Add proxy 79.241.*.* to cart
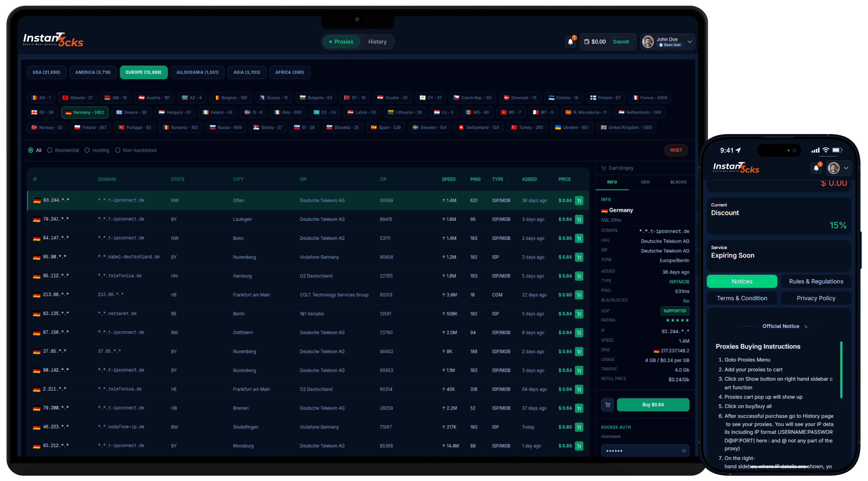Screen dimensions: 868x481 [x=579, y=219]
